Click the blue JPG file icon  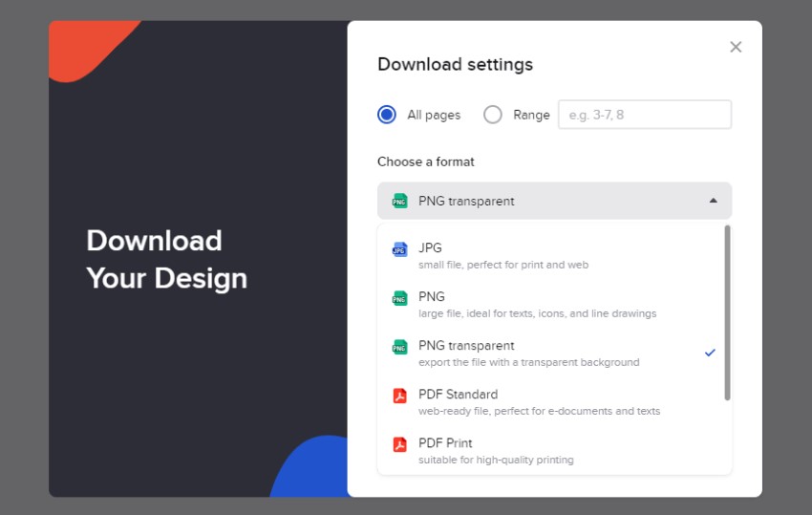pos(399,249)
